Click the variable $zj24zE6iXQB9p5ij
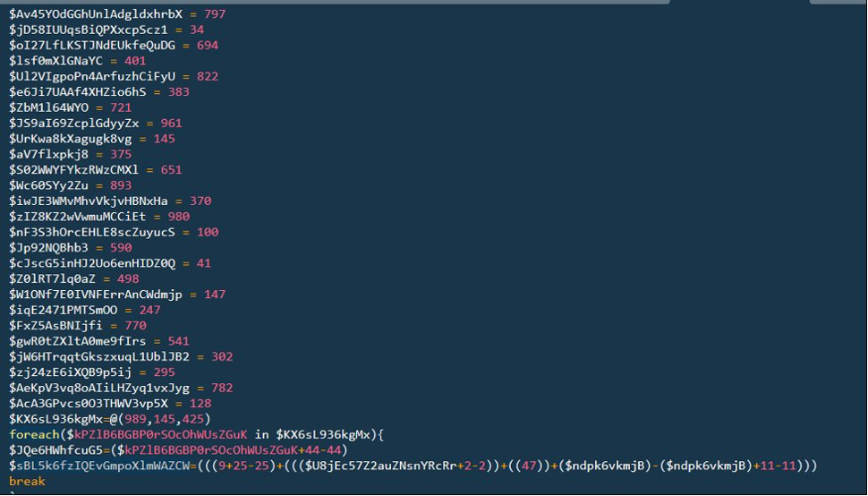 pyautogui.click(x=71, y=372)
